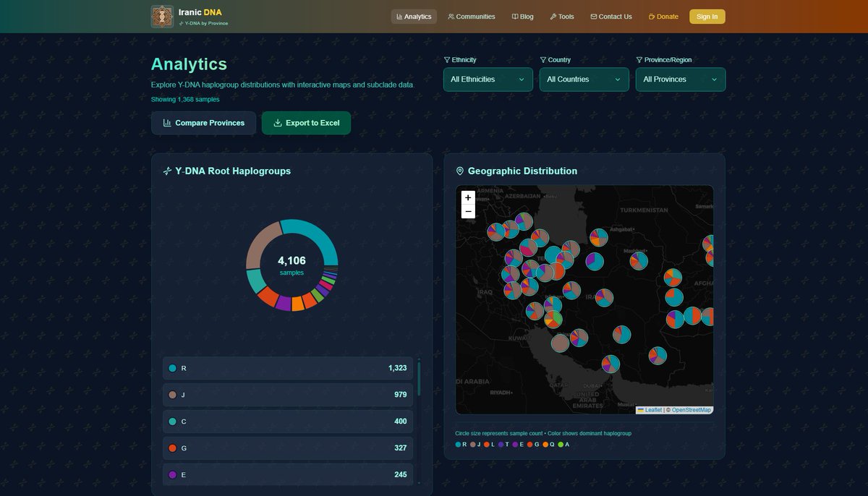Click the green A dot in map legend
The width and height of the screenshot is (868, 496).
coord(561,444)
